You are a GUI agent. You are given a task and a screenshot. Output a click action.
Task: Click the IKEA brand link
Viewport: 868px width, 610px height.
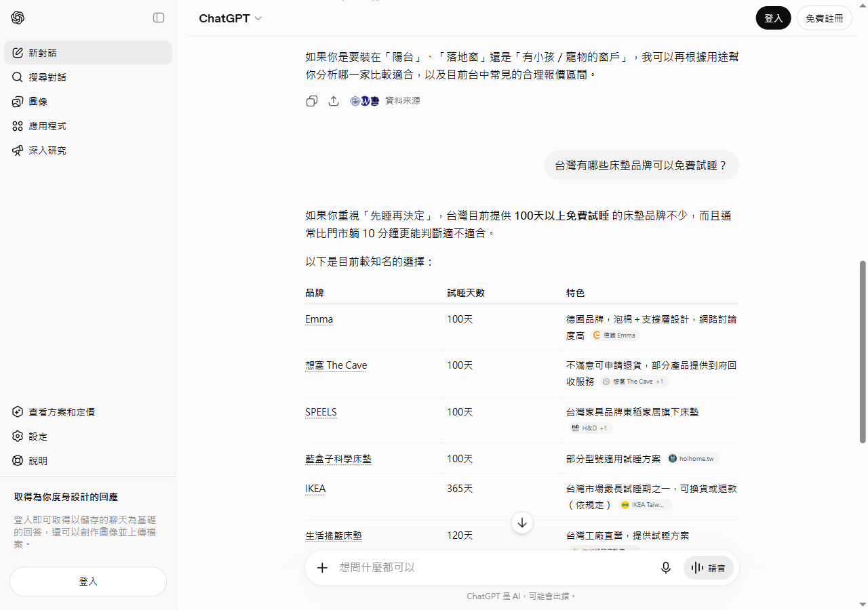point(315,489)
